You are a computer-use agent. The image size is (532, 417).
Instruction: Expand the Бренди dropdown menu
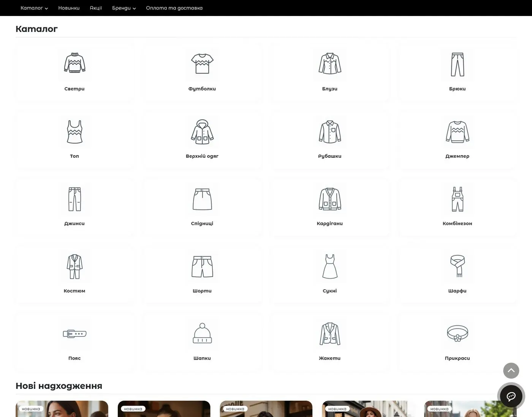(124, 8)
